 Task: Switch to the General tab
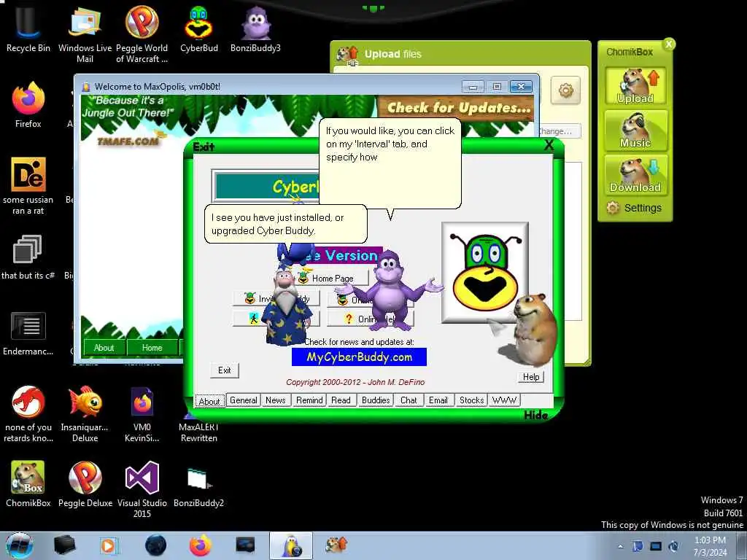244,400
